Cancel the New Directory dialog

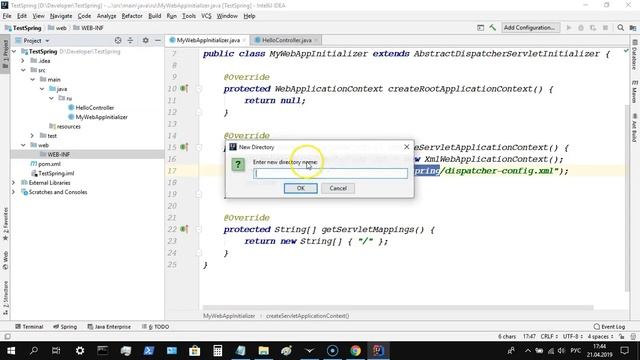(338, 188)
